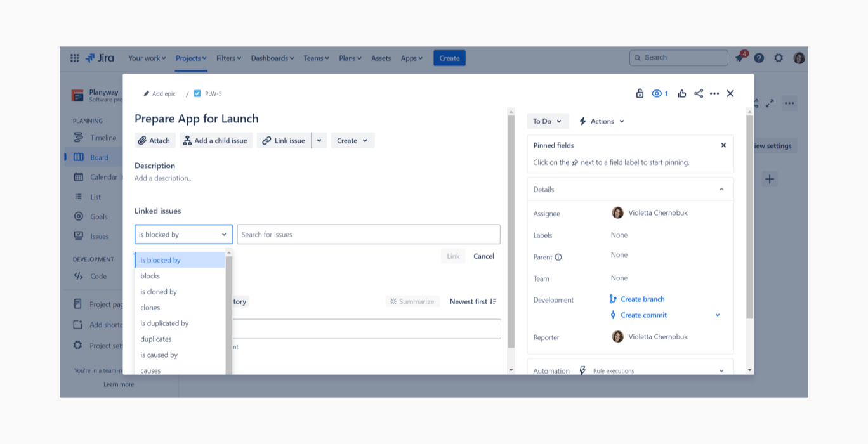Toggle Newest first sort order

[473, 301]
